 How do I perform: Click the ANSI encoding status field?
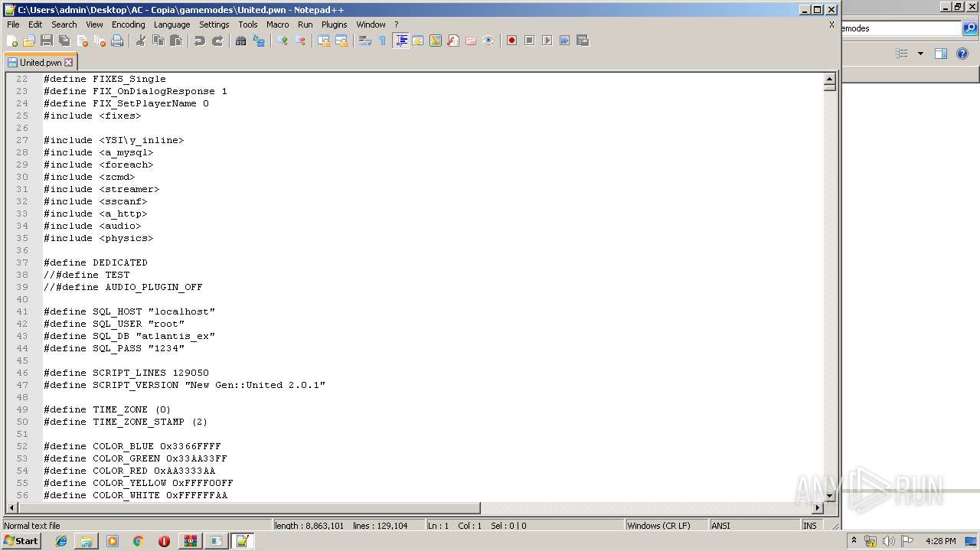(753, 526)
